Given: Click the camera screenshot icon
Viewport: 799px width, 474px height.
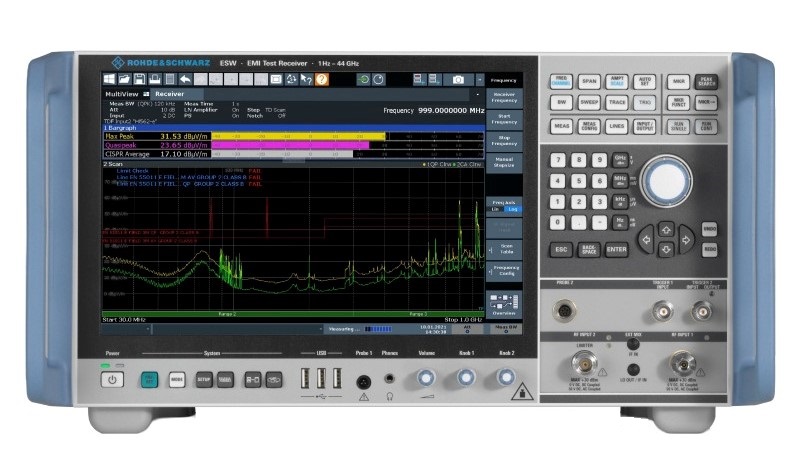Looking at the screenshot, I should coord(458,78).
